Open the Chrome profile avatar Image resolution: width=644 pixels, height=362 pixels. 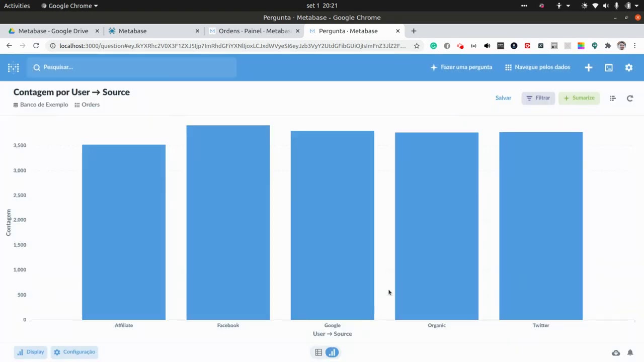tap(621, 46)
